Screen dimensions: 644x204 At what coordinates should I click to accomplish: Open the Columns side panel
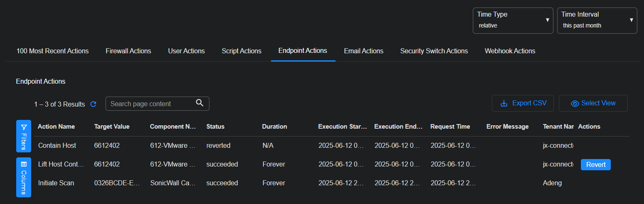(x=24, y=177)
